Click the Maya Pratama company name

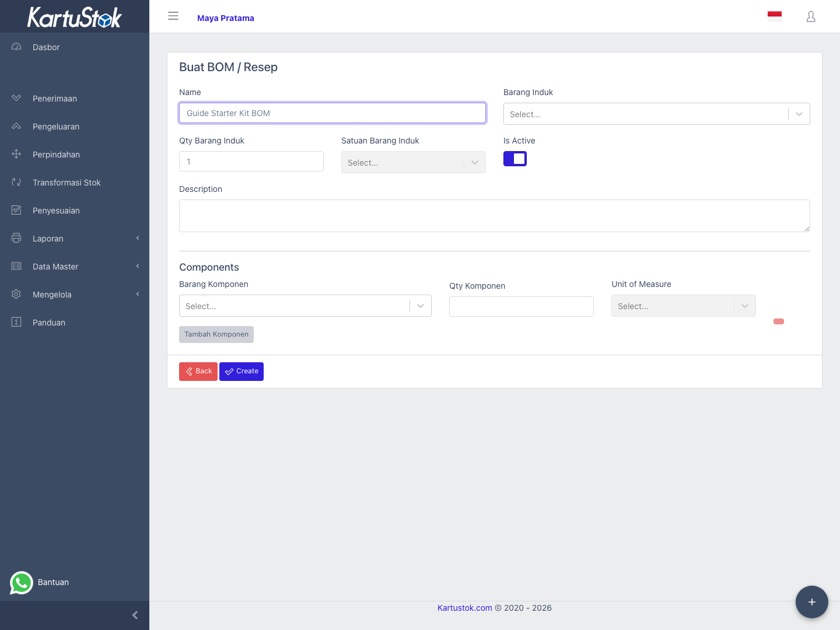tap(226, 18)
